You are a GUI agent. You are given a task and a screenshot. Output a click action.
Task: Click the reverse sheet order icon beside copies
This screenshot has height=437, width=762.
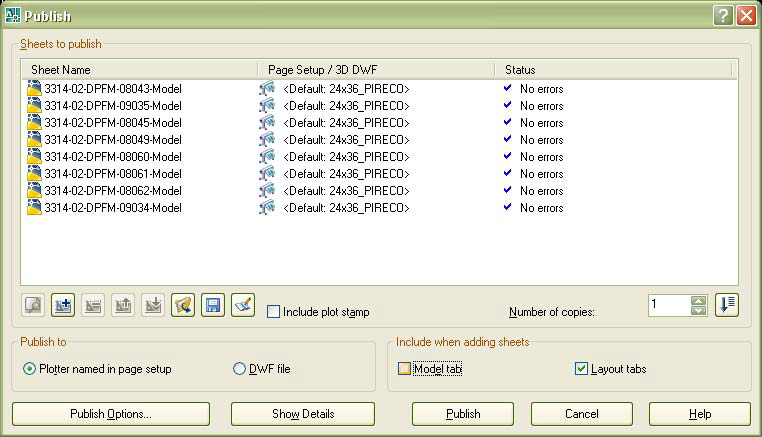tap(727, 305)
